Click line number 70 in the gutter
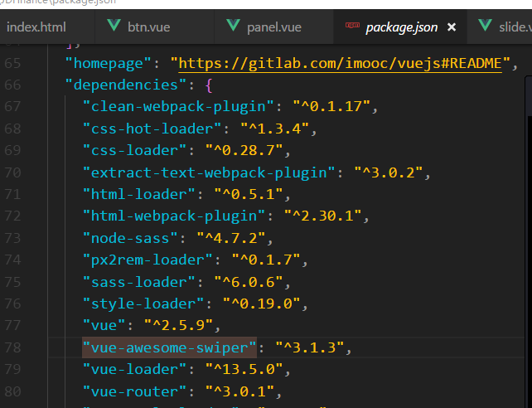532x408 pixels. click(12, 172)
